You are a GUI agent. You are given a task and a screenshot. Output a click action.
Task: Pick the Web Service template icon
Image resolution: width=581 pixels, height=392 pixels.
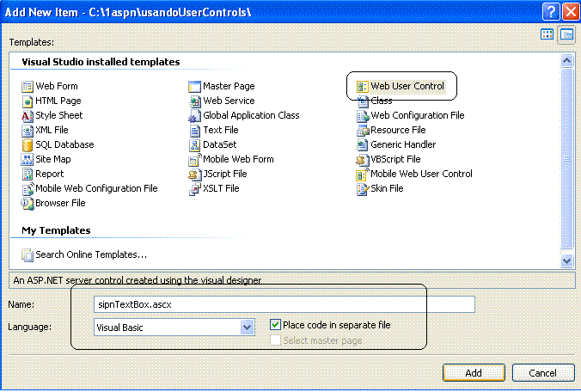(194, 101)
